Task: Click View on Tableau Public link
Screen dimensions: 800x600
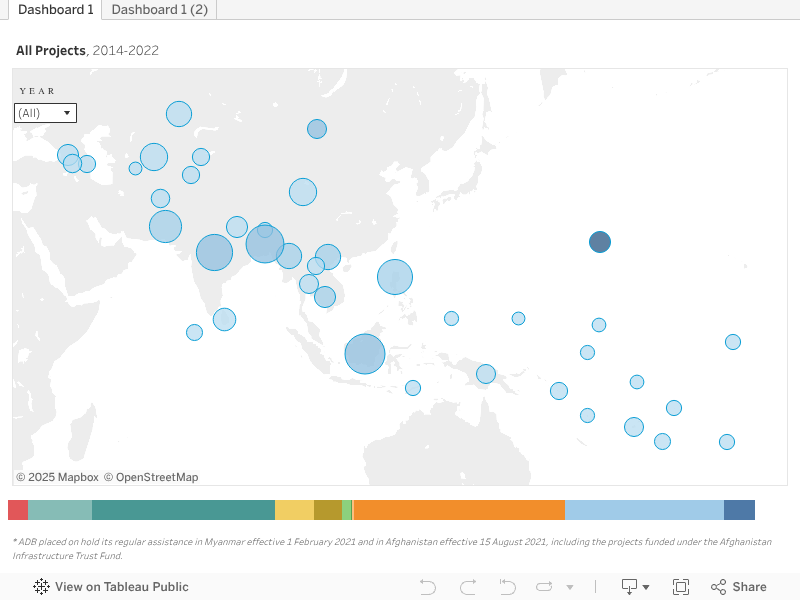Action: click(x=111, y=587)
